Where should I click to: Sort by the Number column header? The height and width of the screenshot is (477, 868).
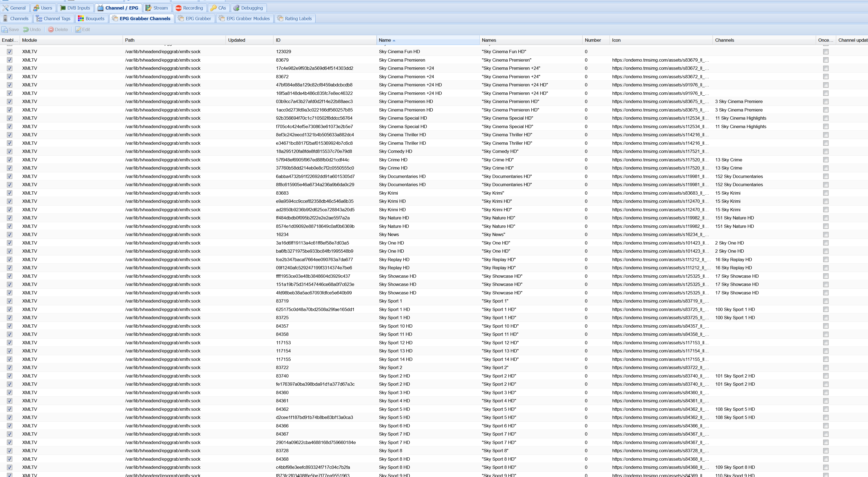(x=596, y=40)
